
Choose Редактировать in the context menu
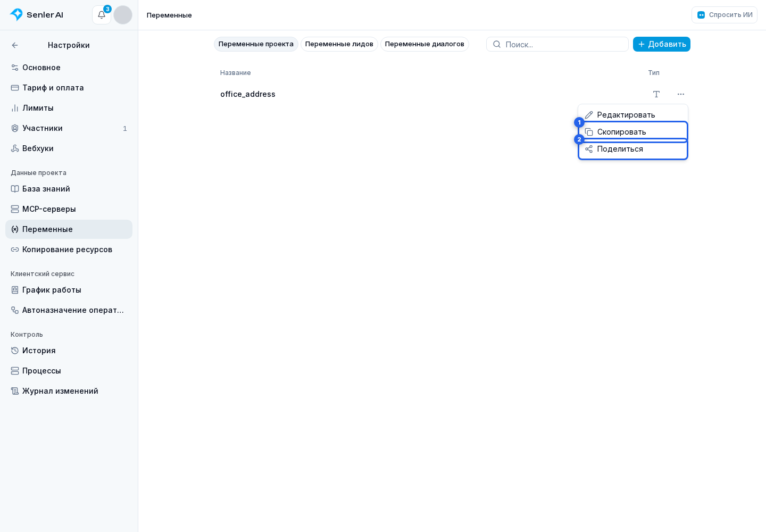click(x=633, y=115)
